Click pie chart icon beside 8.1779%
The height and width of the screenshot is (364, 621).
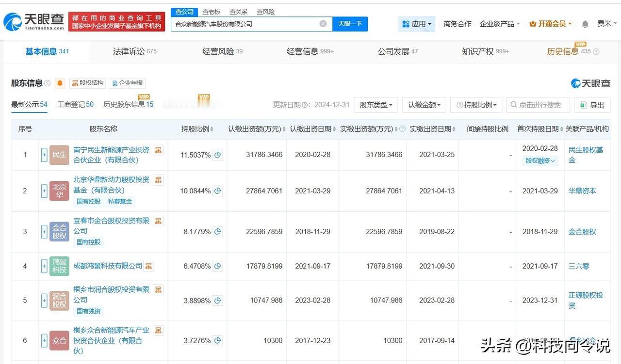pyautogui.click(x=218, y=232)
